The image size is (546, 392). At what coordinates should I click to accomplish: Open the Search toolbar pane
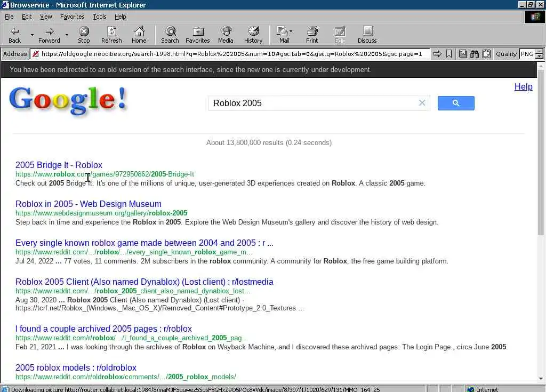pos(170,35)
